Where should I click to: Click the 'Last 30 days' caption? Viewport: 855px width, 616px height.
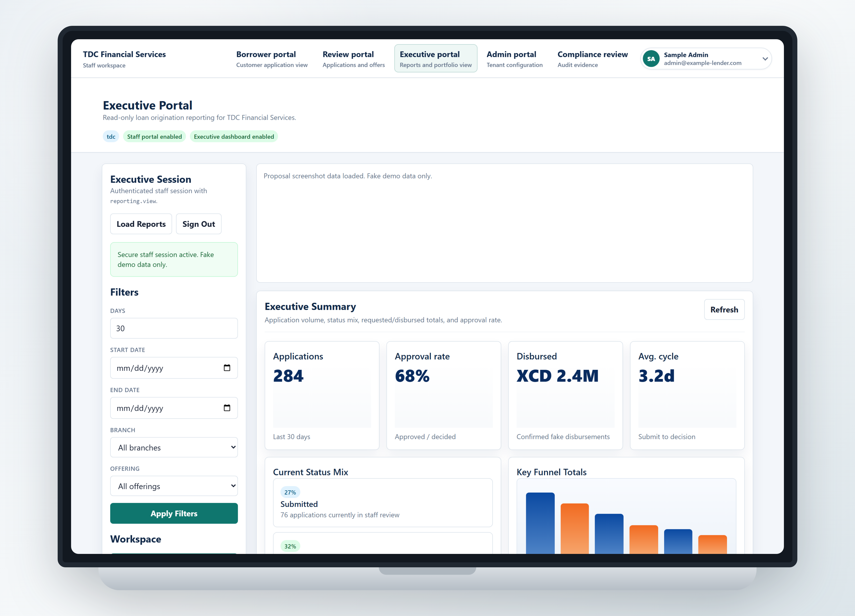[292, 437]
